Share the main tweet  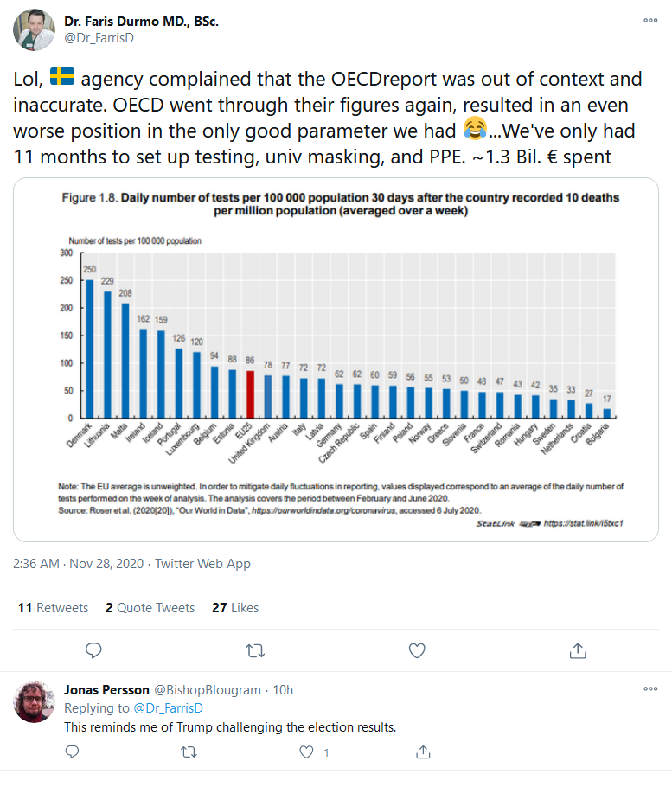579,649
